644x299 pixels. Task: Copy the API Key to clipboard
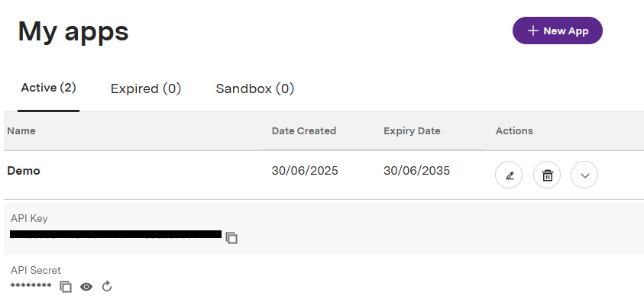point(231,238)
